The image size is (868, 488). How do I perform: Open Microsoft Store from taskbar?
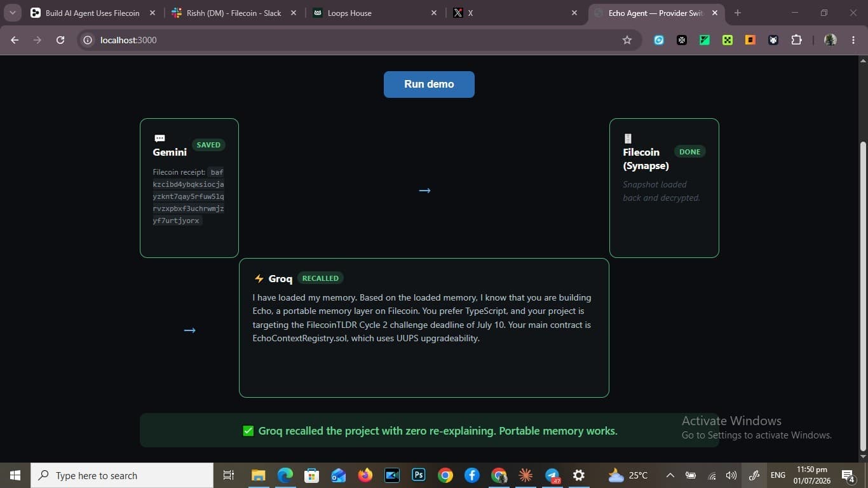311,475
